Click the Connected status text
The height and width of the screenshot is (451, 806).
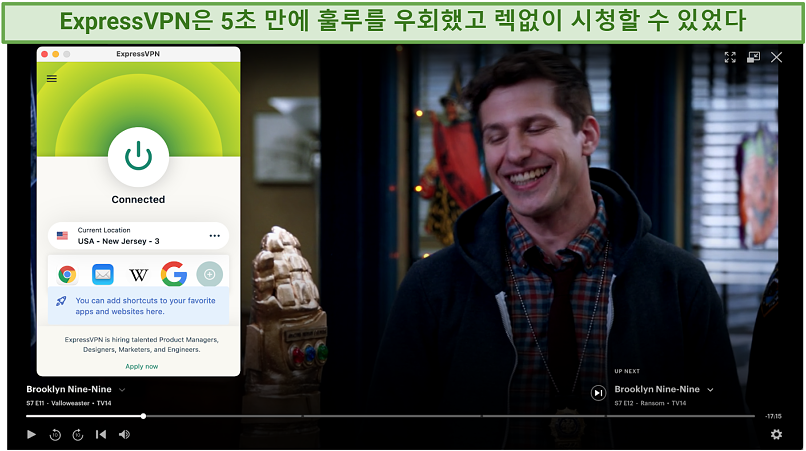coord(138,200)
